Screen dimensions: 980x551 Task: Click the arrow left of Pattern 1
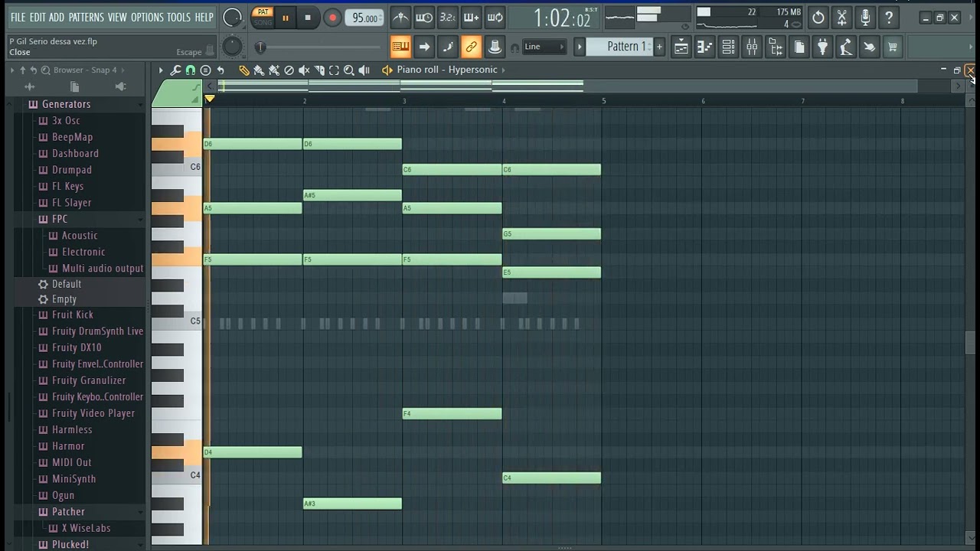[580, 47]
